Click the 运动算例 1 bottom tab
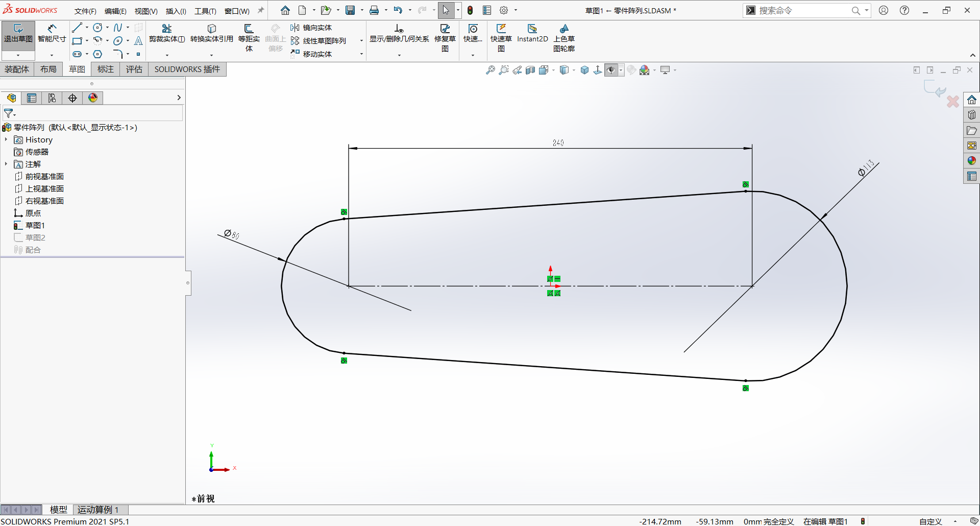Screen dimensions: 980x526 point(98,509)
